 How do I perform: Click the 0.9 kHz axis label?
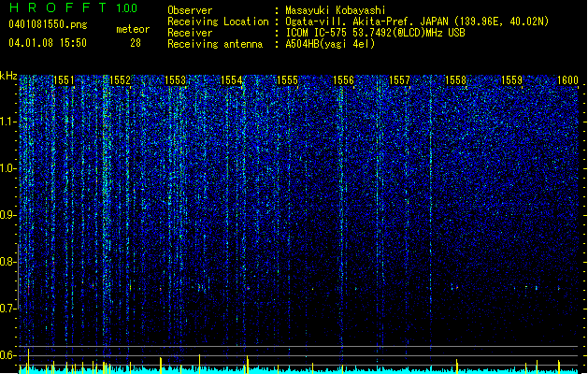point(8,215)
